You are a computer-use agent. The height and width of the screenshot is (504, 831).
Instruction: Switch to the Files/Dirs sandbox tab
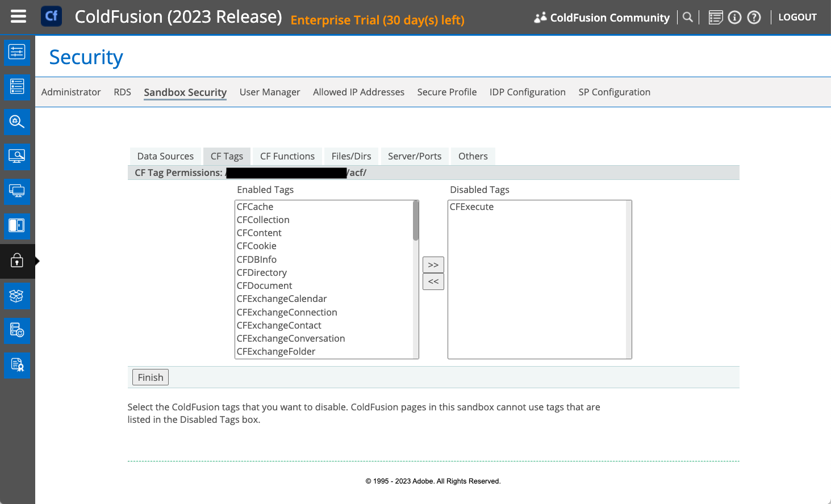[x=351, y=156]
